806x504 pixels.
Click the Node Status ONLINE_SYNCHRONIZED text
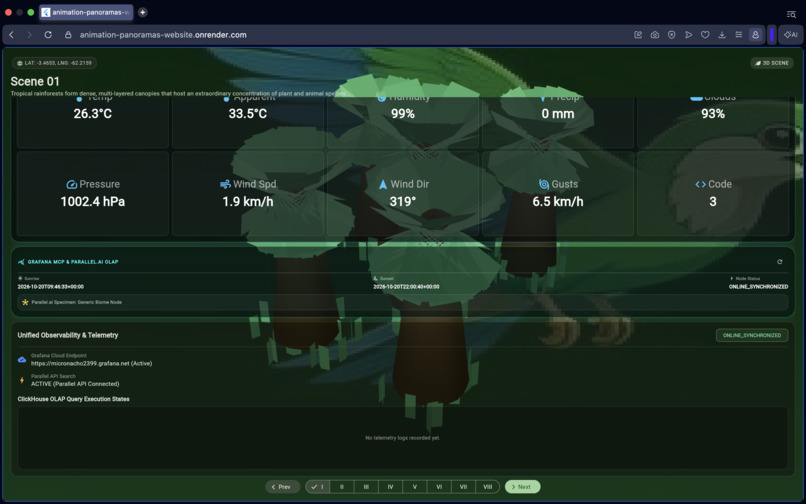click(758, 286)
